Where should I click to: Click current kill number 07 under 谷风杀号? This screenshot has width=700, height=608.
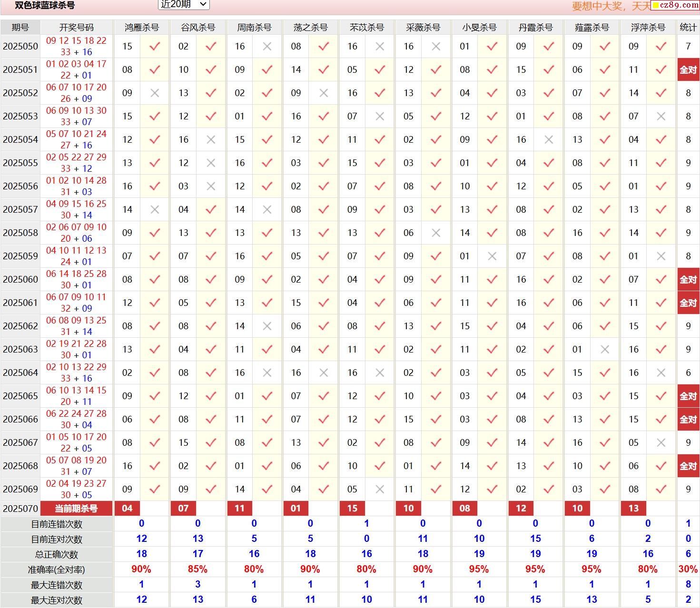click(x=183, y=508)
